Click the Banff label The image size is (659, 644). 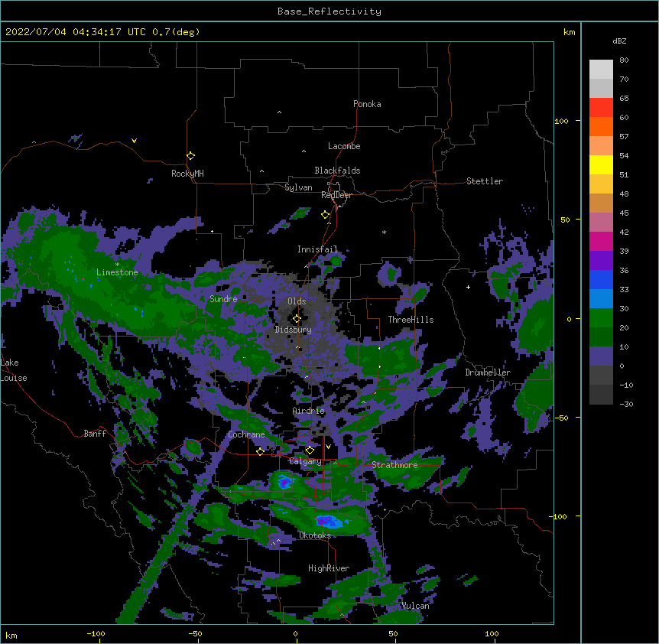point(95,434)
